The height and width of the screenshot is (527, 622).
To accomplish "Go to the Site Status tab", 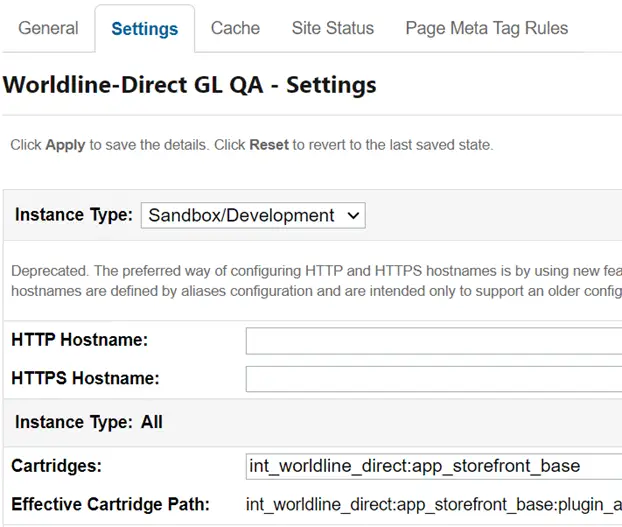I will 333,28.
